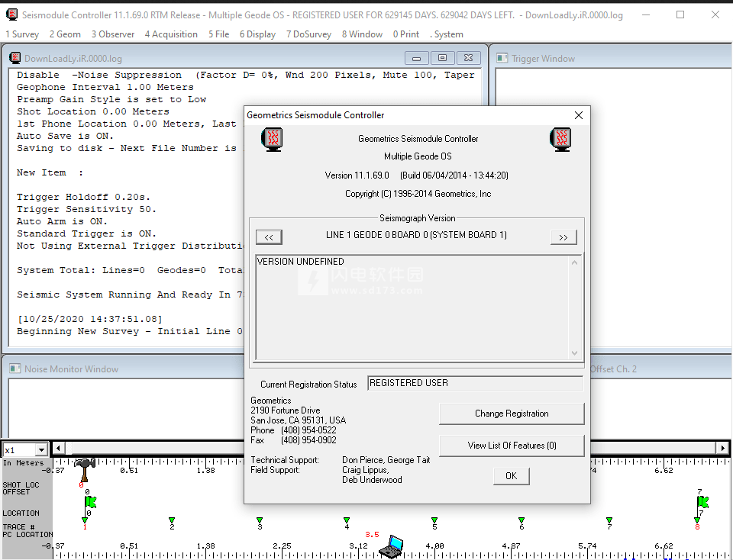Click the 'Trigger Sensitivity 50.' log line
This screenshot has width=733, height=560.
click(86, 209)
